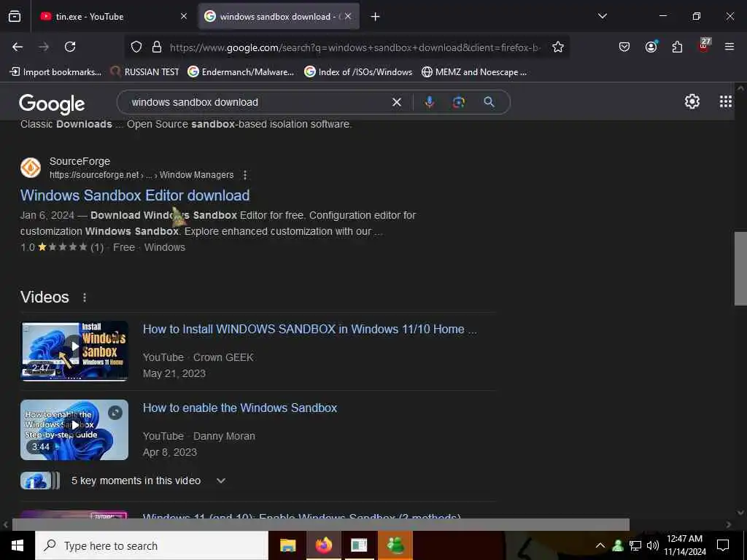Image resolution: width=747 pixels, height=560 pixels.
Task: Open Endermanch/Malware bookmark
Action: click(241, 72)
